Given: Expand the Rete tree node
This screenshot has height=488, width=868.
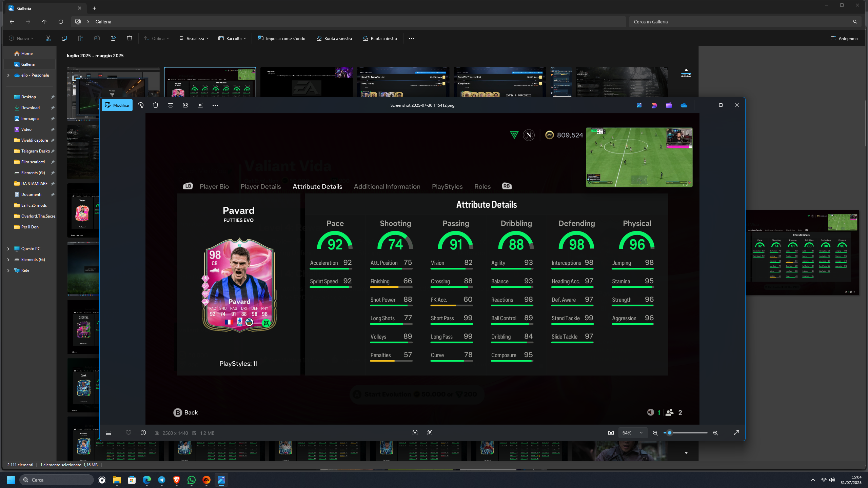Looking at the screenshot, I should 8,270.
